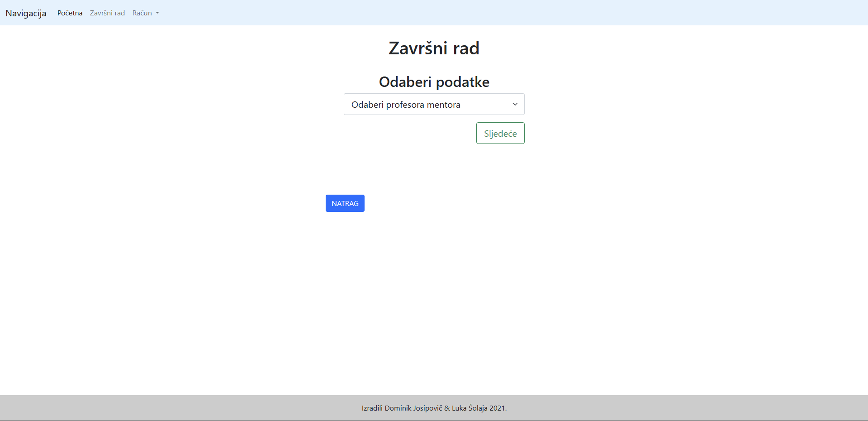This screenshot has width=868, height=421.
Task: Click the Završni rad page heading
Action: click(434, 48)
